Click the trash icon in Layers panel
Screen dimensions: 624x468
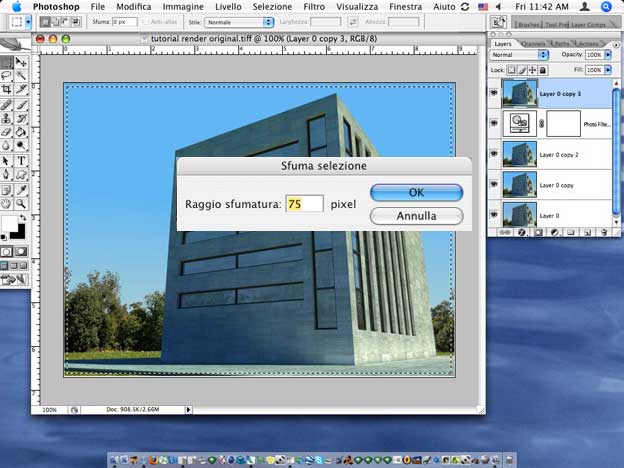coord(604,232)
